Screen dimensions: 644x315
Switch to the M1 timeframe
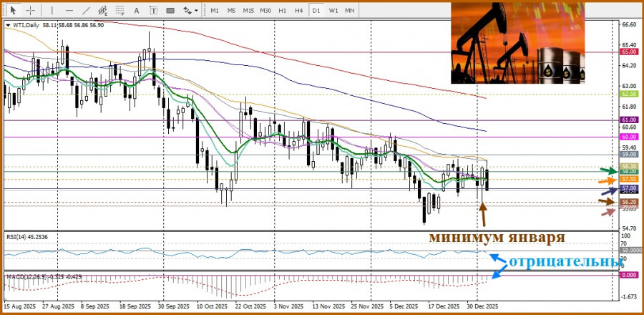coord(215,11)
